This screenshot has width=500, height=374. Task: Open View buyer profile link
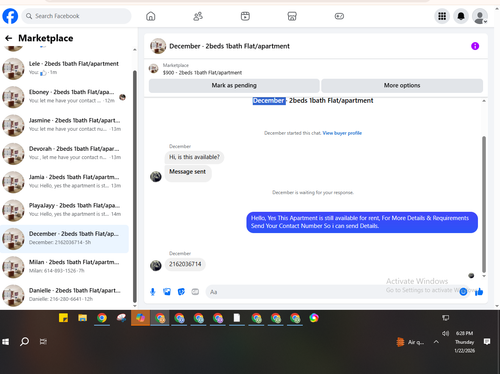pyautogui.click(x=342, y=133)
